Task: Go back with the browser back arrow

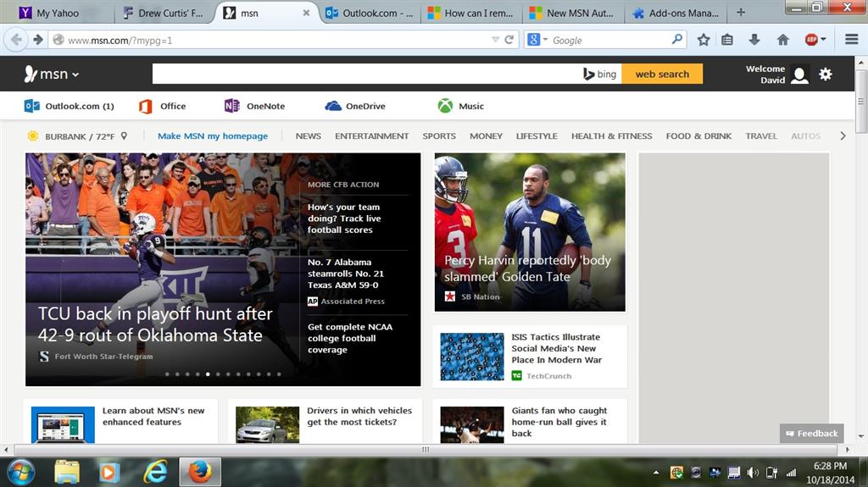Action: coord(16,40)
